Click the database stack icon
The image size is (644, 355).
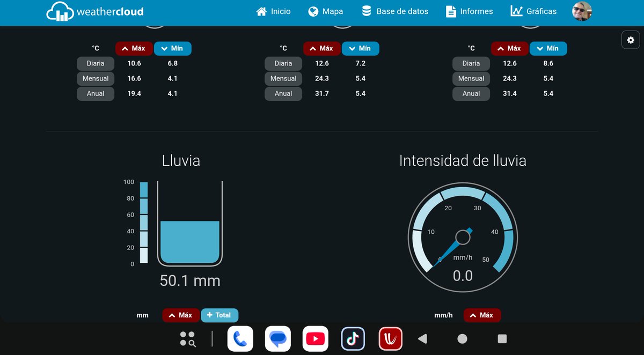[x=367, y=11]
